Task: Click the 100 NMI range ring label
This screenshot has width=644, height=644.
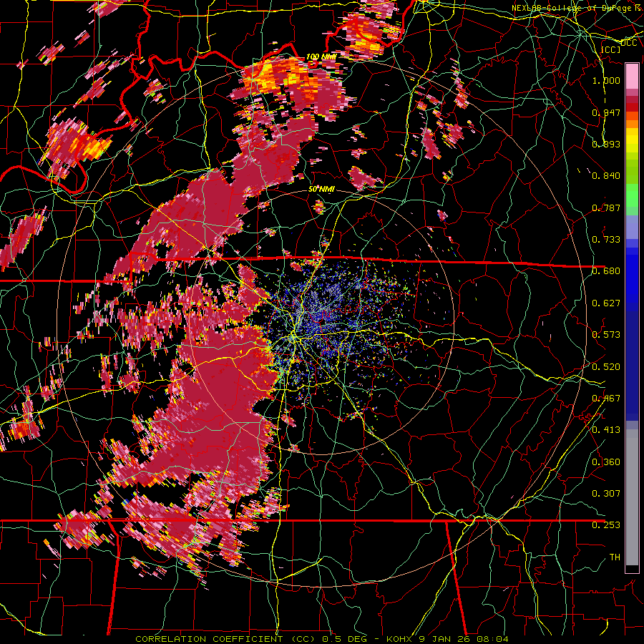Action: [321, 57]
